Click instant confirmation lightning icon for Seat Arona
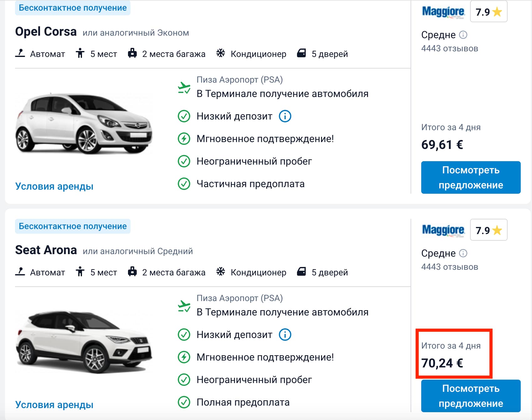 pyautogui.click(x=184, y=357)
